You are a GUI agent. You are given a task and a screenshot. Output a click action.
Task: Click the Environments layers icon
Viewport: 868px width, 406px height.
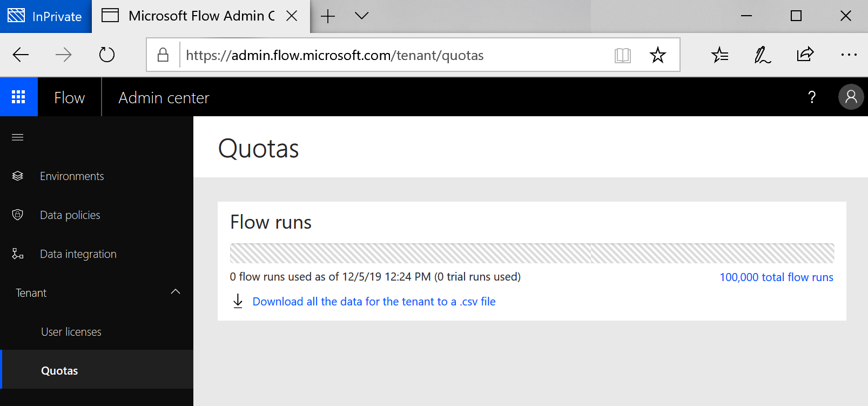[18, 176]
